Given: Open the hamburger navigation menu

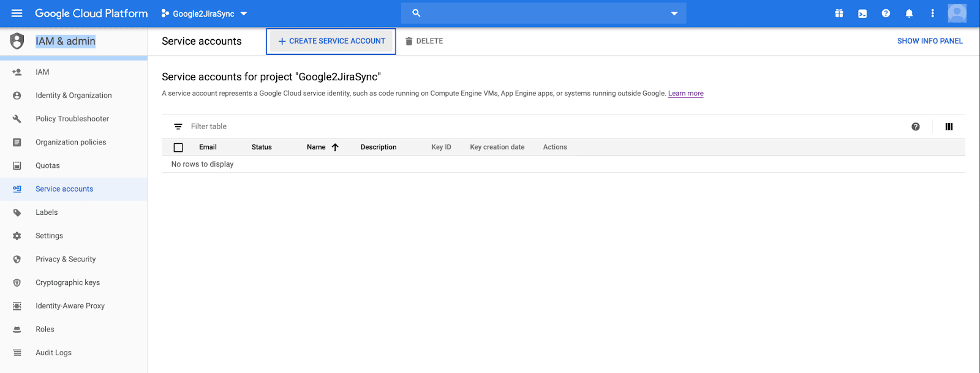Looking at the screenshot, I should pos(17,13).
